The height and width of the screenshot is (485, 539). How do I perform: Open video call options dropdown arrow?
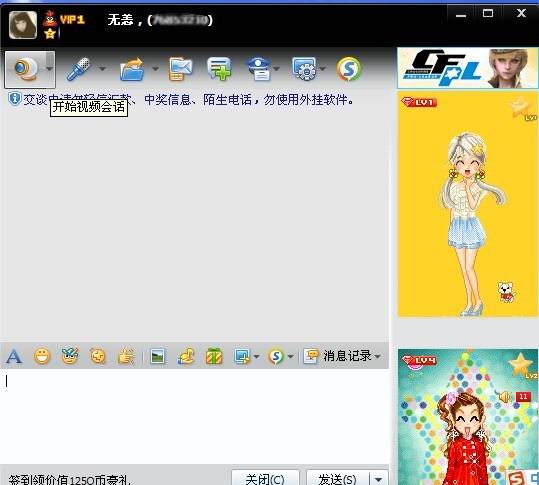point(50,69)
